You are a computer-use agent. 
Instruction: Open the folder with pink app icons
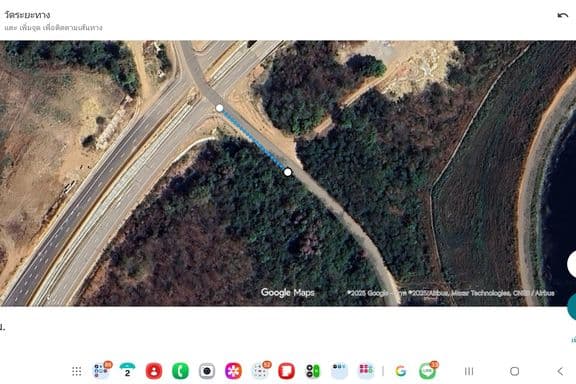366,371
